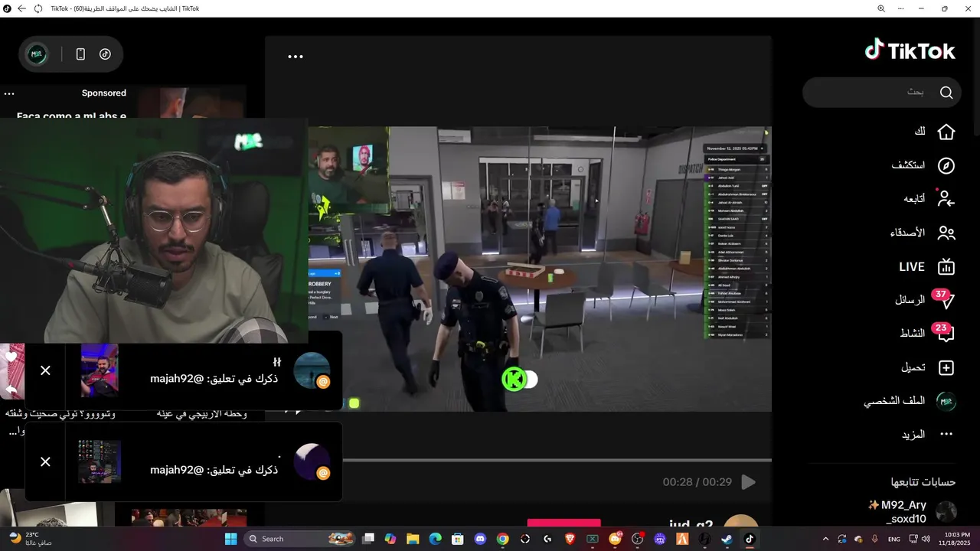Click the profile avatar in the floating pill
Viewport: 980px width, 551px height.
pyautogui.click(x=37, y=54)
